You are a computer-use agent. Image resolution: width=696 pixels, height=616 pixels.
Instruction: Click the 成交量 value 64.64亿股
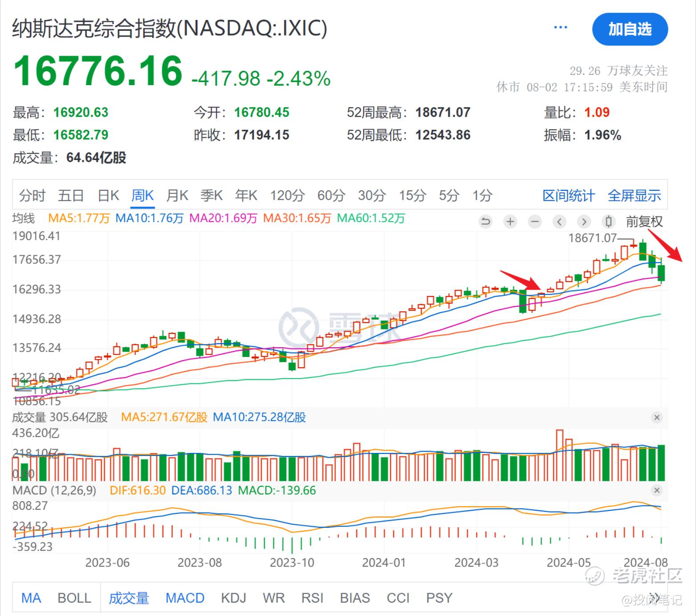pos(96,158)
